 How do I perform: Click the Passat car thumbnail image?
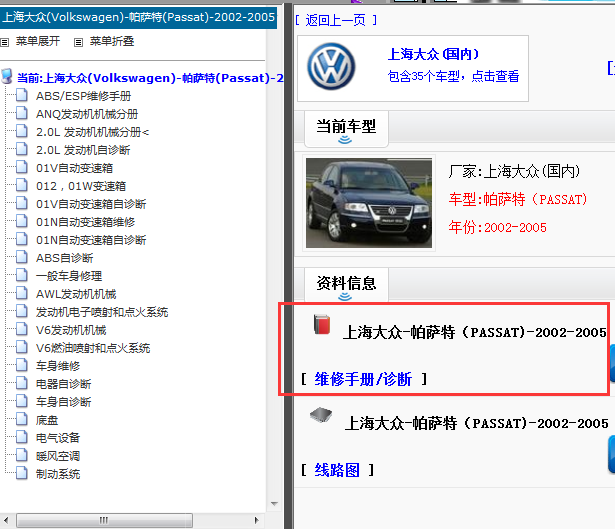[x=369, y=203]
